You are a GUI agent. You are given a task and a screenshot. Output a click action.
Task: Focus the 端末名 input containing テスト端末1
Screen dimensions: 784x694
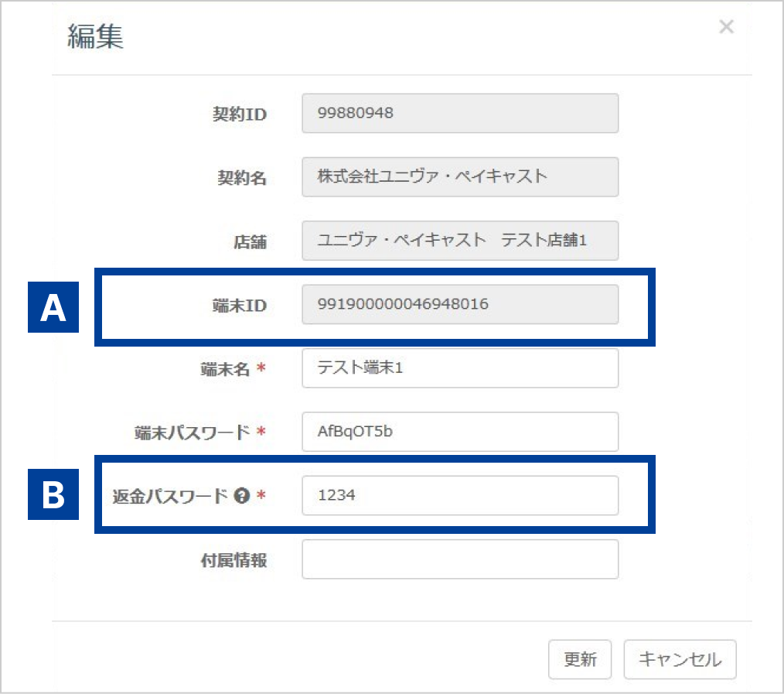click(x=460, y=368)
